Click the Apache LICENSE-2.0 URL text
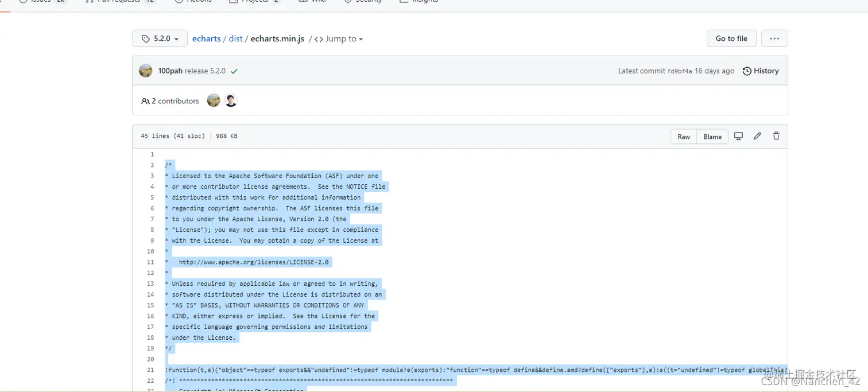This screenshot has width=868, height=392. coord(254,262)
